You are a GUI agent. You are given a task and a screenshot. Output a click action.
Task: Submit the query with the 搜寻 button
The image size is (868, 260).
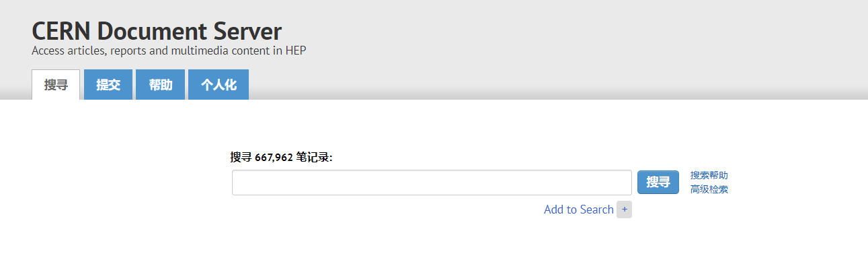[x=658, y=182]
